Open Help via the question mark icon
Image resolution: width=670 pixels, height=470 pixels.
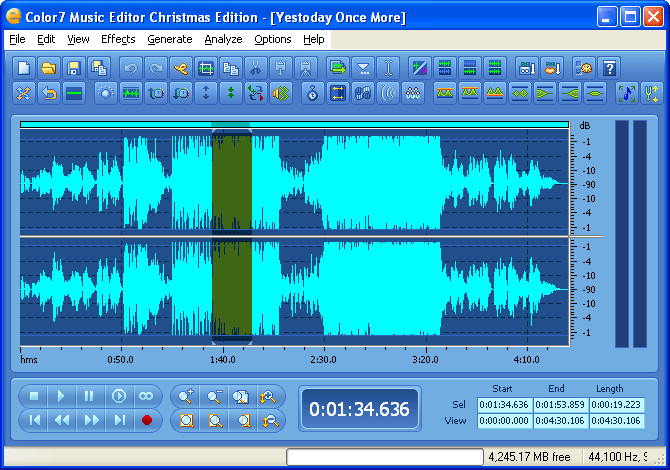pos(609,68)
